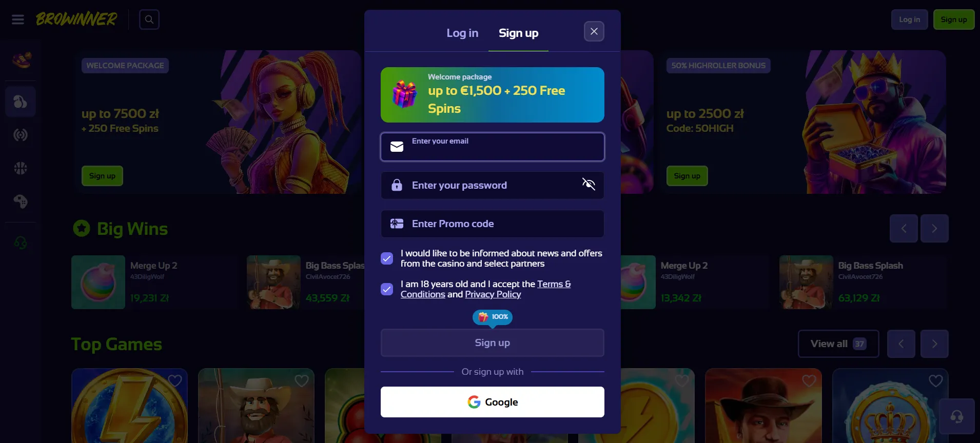This screenshot has width=980, height=443.
Task: Click the floating support chat headset button
Action: [x=957, y=416]
